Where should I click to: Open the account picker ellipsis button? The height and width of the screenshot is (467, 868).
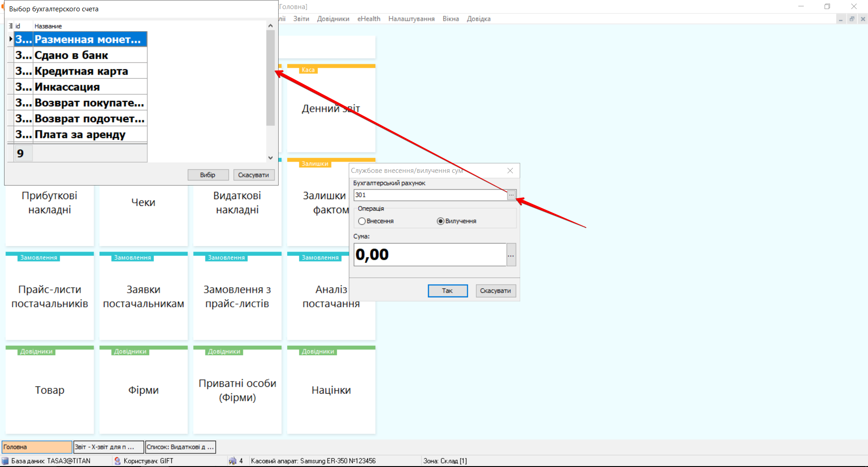pyautogui.click(x=511, y=195)
